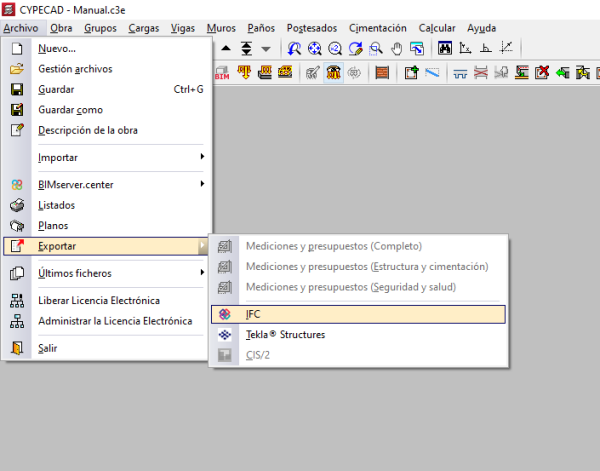
Task: Click the yellow slab icon left of gray tool
Action: coord(285,72)
